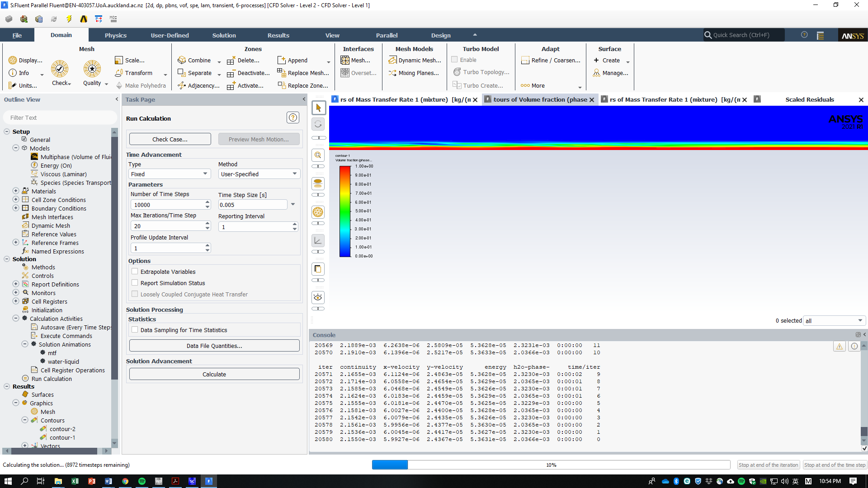Viewport: 868px width, 488px height.
Task: Close the Scaled Residuals tab
Action: click(861, 100)
